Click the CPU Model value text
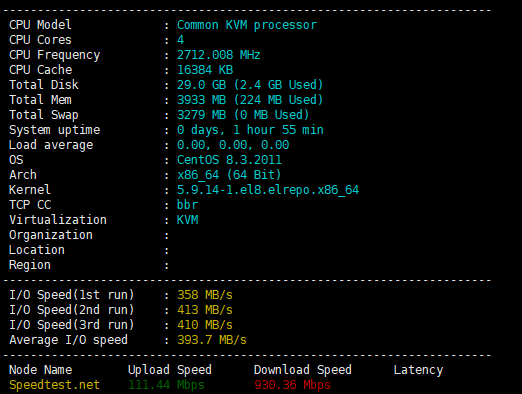Screen dimensions: 522x394 [x=247, y=25]
